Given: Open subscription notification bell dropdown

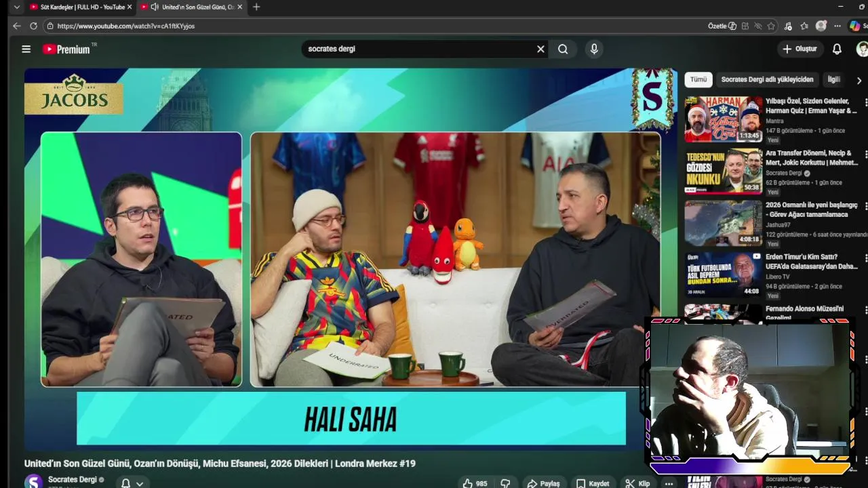Looking at the screenshot, I should [132, 483].
